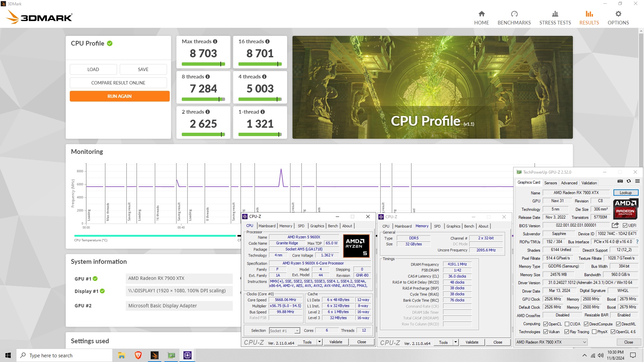This screenshot has width=644, height=362.
Task: Click the 1-thread score bar
Action: (x=260, y=134)
